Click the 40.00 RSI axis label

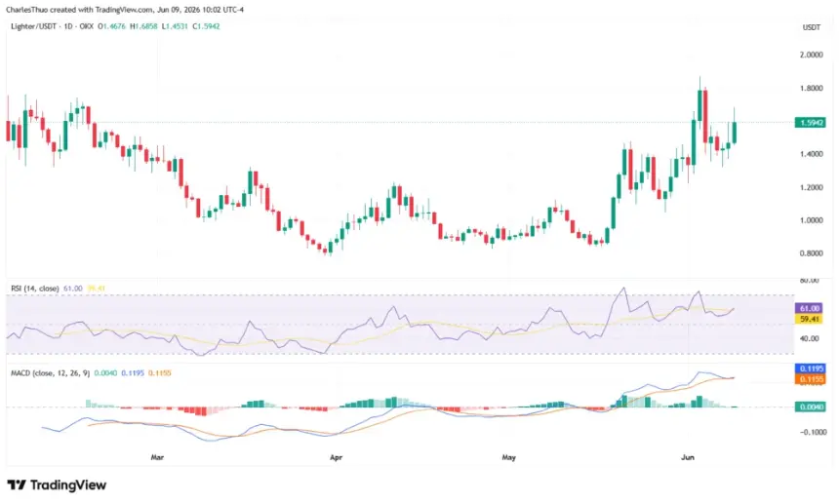coord(809,338)
